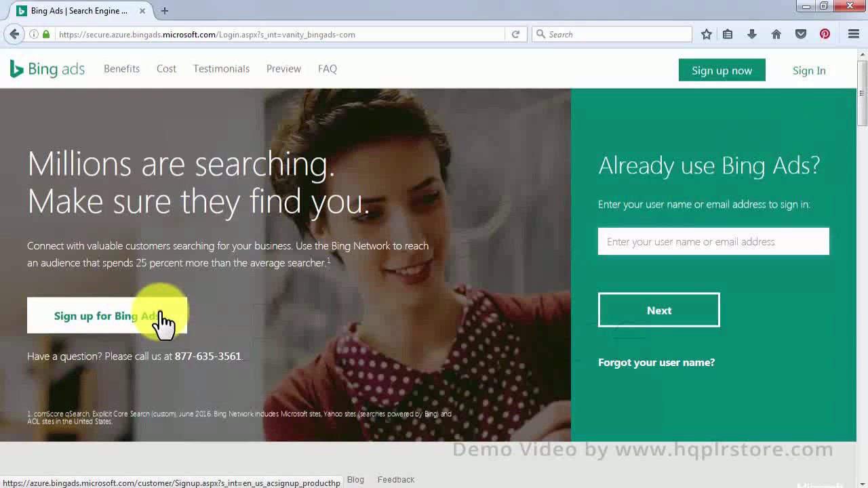Click 'Millions are searching.' headline
Image resolution: width=868 pixels, height=488 pixels.
click(181, 164)
